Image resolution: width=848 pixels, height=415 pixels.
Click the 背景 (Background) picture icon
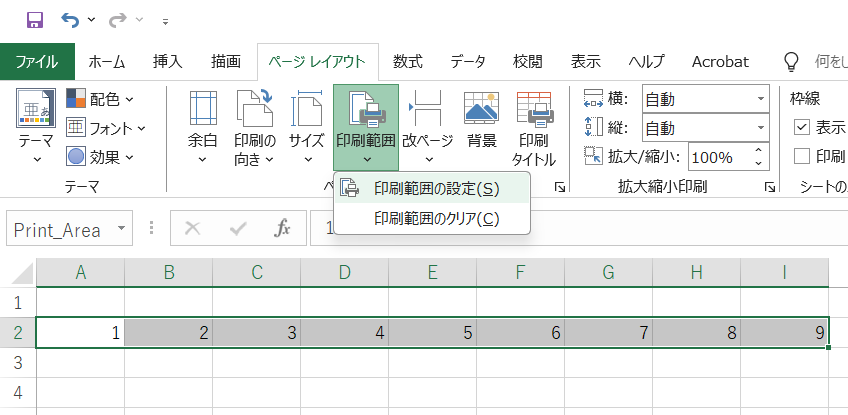click(x=481, y=110)
